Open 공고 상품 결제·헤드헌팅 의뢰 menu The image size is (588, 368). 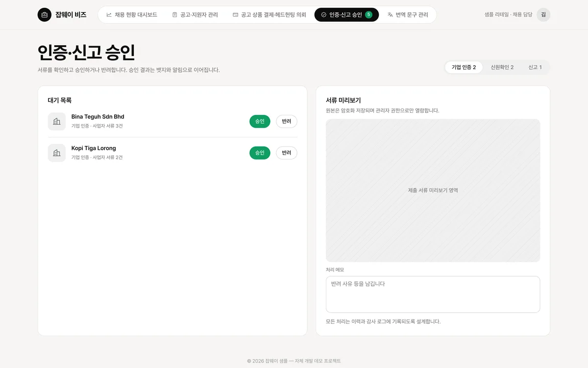pos(269,15)
